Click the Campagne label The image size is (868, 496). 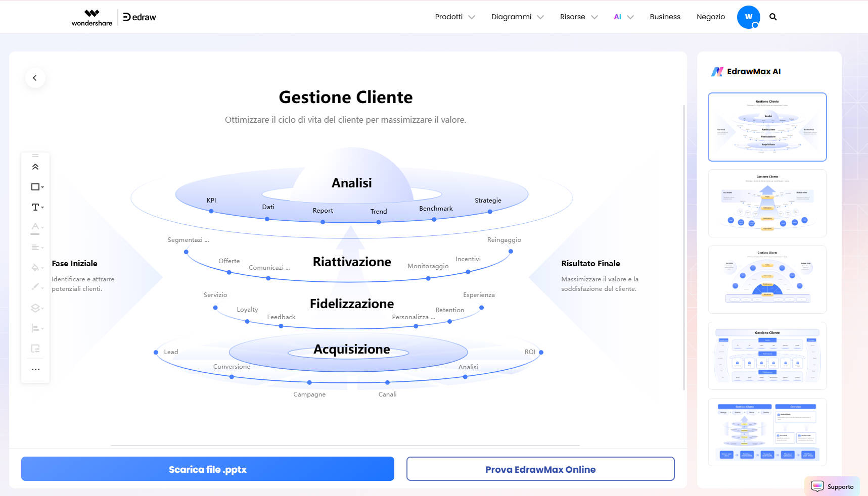tap(309, 394)
